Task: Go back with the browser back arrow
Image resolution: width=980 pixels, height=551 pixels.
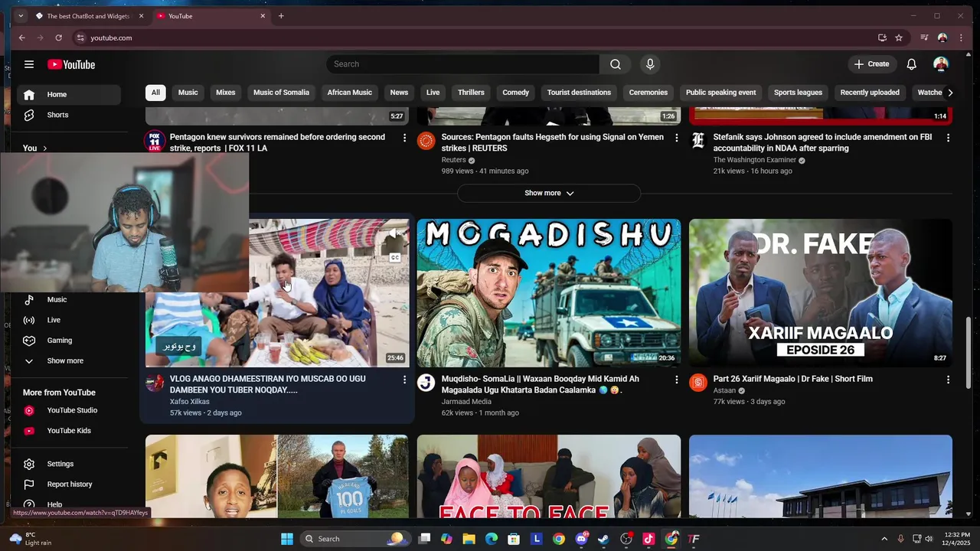Action: pyautogui.click(x=21, y=37)
